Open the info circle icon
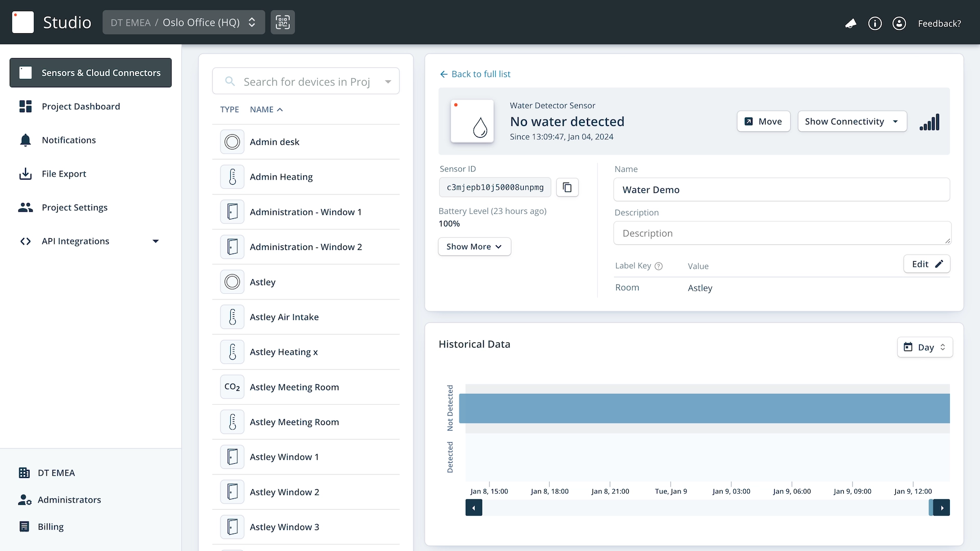 875,23
